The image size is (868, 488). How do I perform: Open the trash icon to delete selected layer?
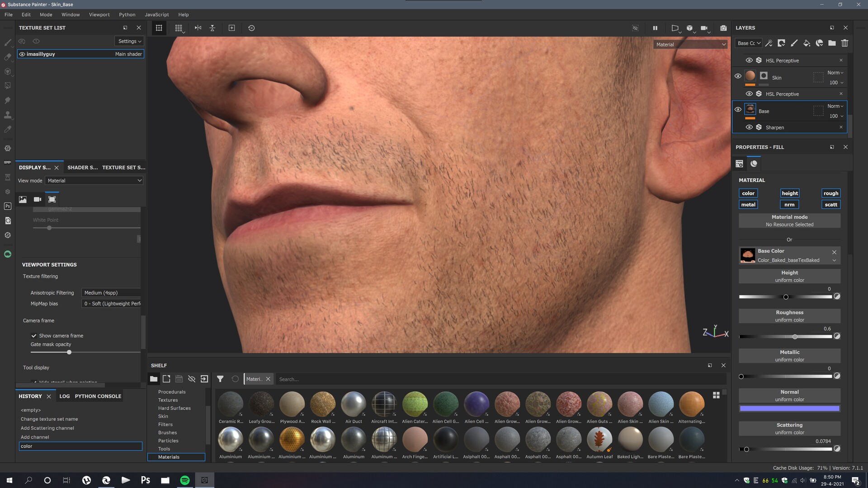[844, 43]
